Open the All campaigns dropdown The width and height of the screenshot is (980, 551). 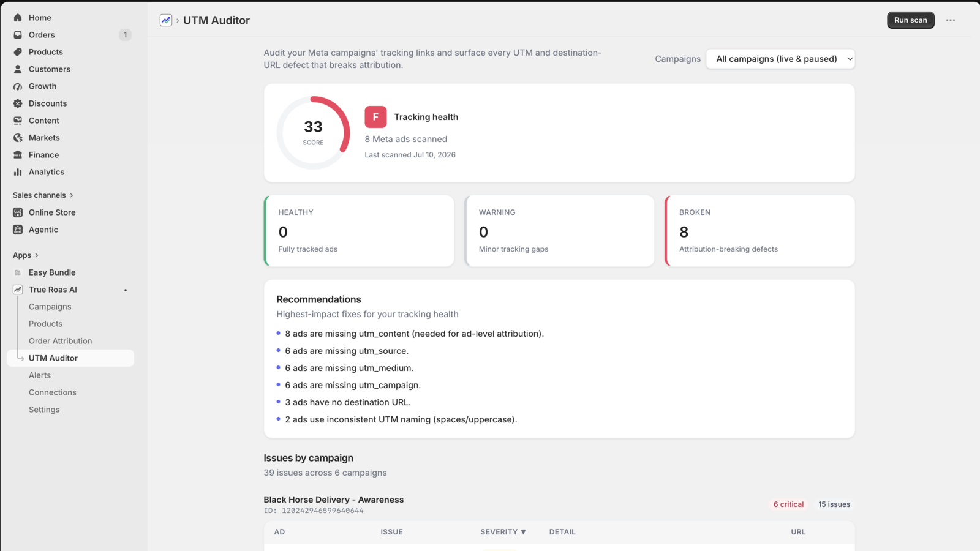(780, 59)
